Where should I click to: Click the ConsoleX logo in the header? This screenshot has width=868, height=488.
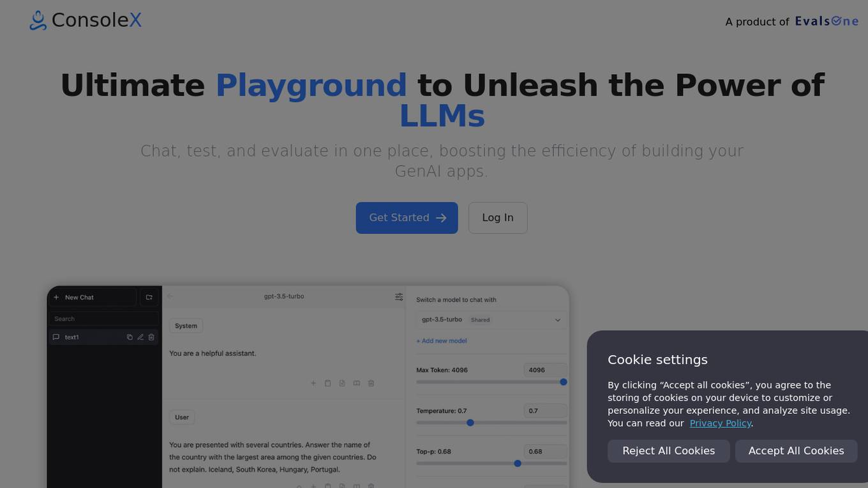86,20
